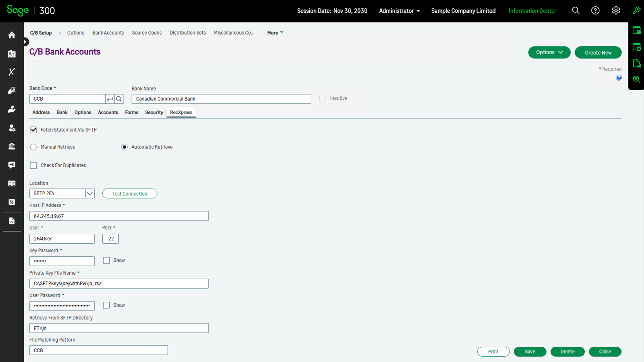Viewport: 644px width, 362px height.
Task: Enable Check For Duplicates
Action: [33, 165]
